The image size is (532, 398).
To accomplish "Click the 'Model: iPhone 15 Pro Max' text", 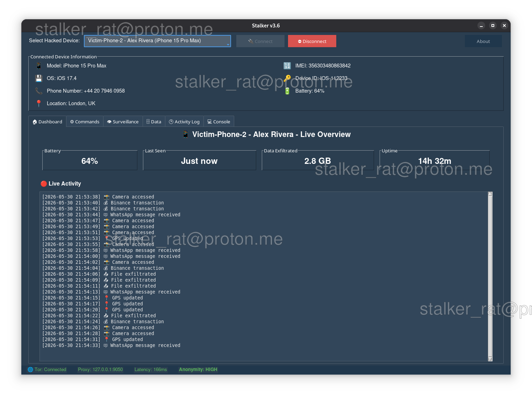I will point(77,66).
